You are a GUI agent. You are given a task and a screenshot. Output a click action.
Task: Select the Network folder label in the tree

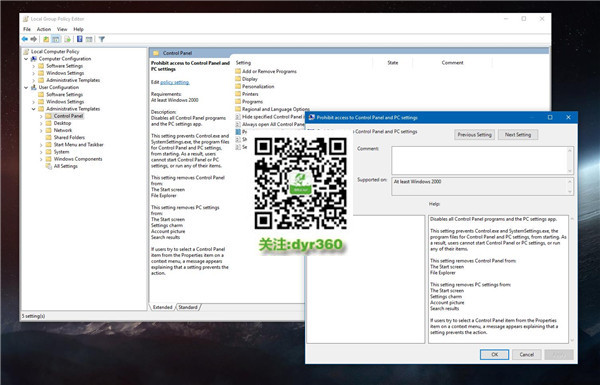63,131
